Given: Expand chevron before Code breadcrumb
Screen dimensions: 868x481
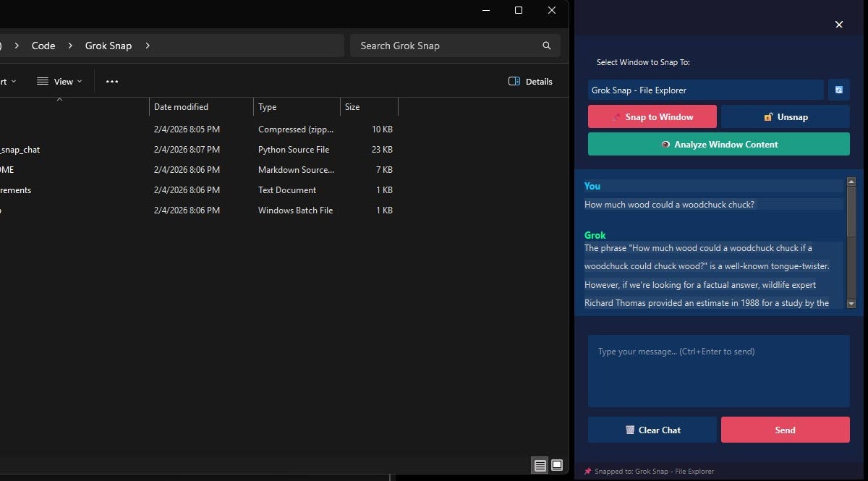Looking at the screenshot, I should (x=17, y=46).
